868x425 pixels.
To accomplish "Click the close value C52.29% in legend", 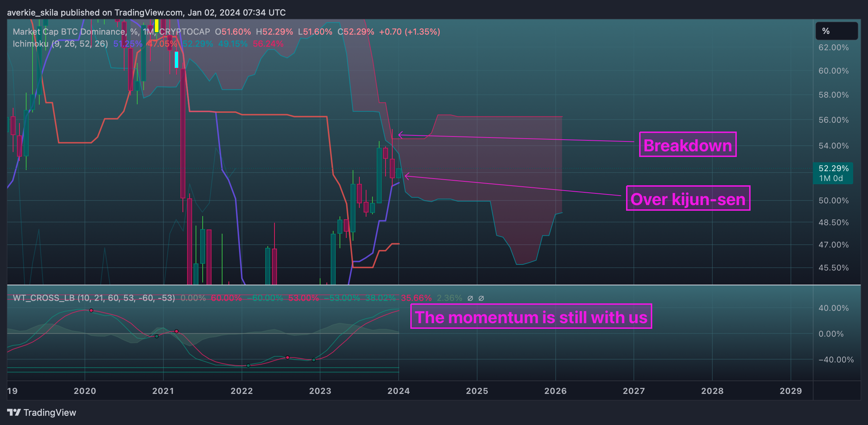I will coord(356,32).
